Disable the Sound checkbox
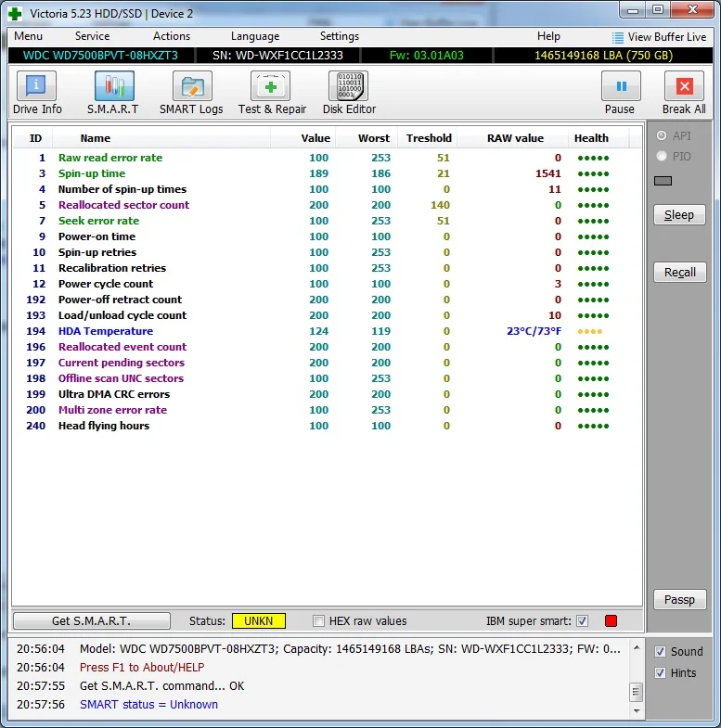 (660, 652)
